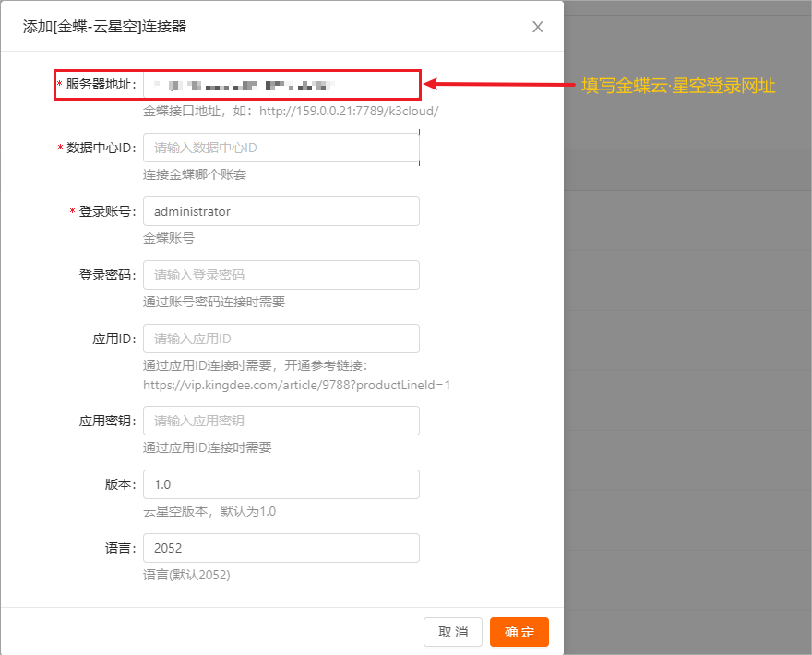Click the 登录账号 field containing administrator
Image resolution: width=812 pixels, height=655 pixels.
tap(281, 211)
